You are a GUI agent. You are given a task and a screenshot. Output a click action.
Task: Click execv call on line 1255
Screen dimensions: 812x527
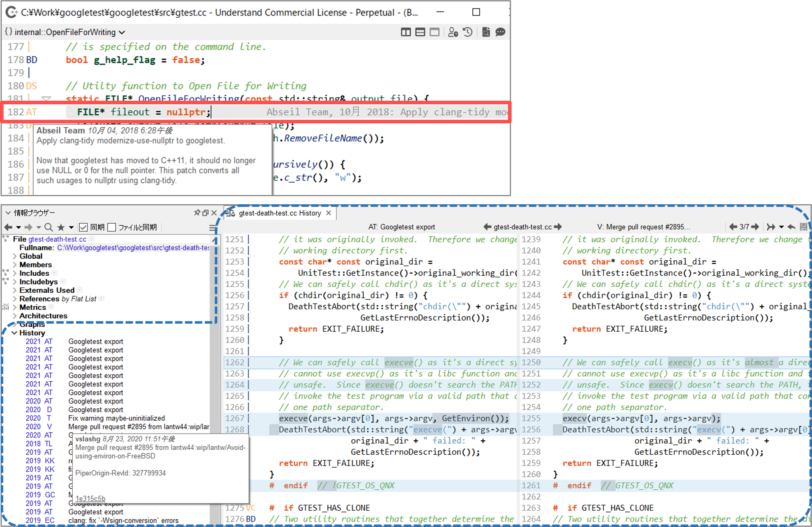(x=641, y=418)
